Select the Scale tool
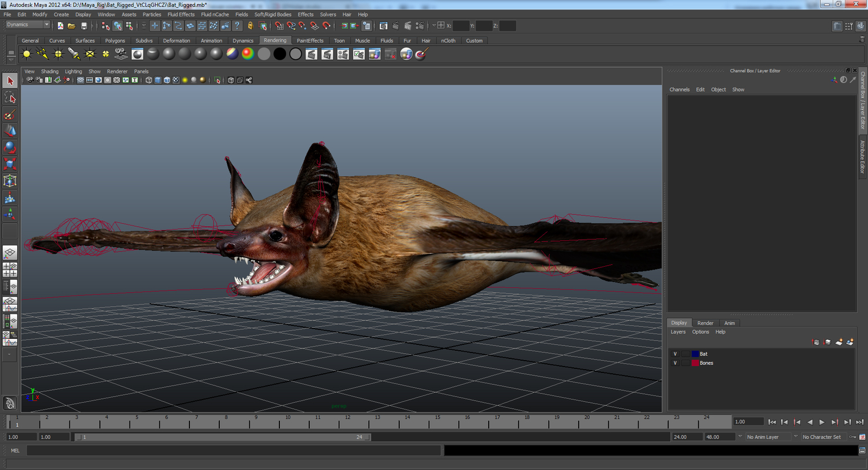 [x=9, y=163]
